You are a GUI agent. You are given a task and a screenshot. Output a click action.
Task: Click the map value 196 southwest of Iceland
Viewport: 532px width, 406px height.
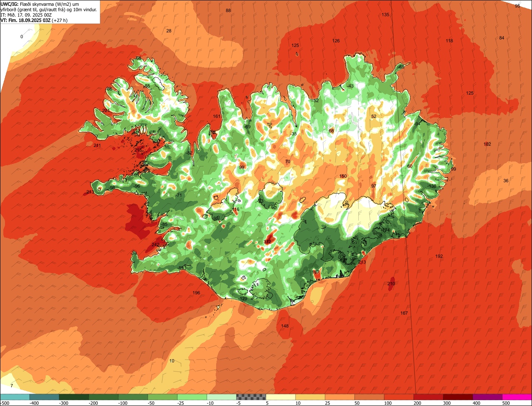click(196, 293)
